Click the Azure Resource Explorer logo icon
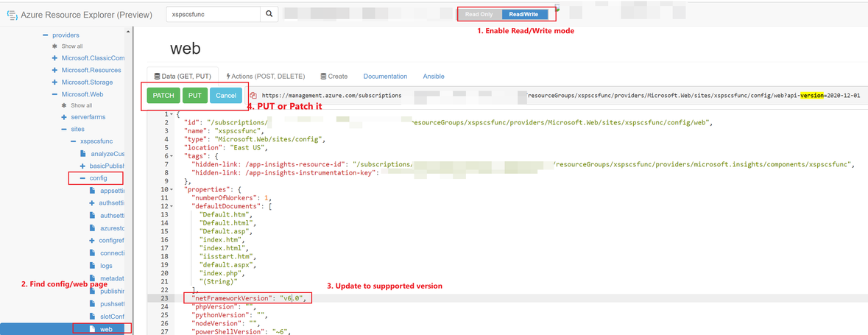 pos(12,15)
